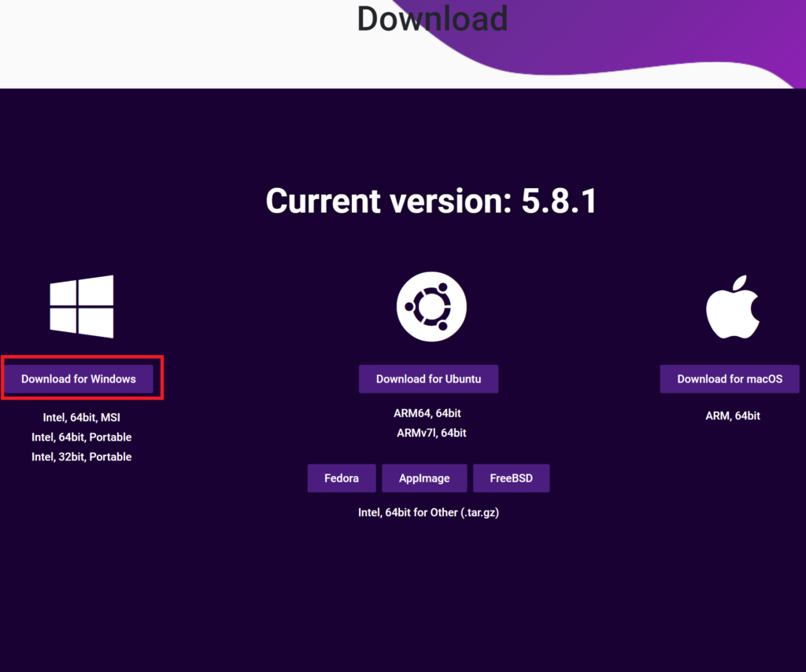
Task: Open Intel, 64bit for Other (.tar.gz) link
Action: coord(428,512)
